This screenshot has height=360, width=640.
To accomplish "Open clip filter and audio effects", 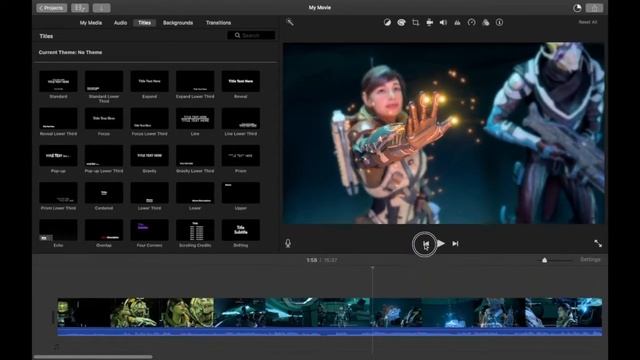I will pyautogui.click(x=485, y=22).
